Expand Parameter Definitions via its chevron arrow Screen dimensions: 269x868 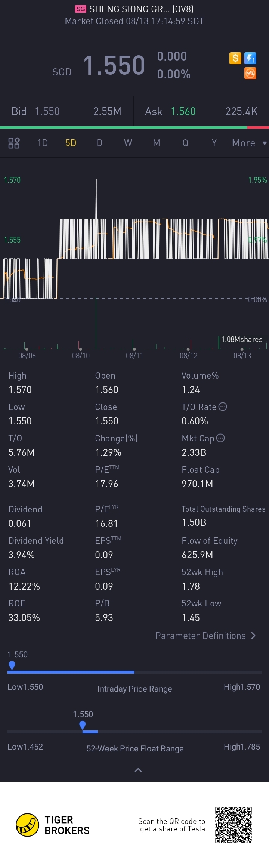click(x=253, y=636)
